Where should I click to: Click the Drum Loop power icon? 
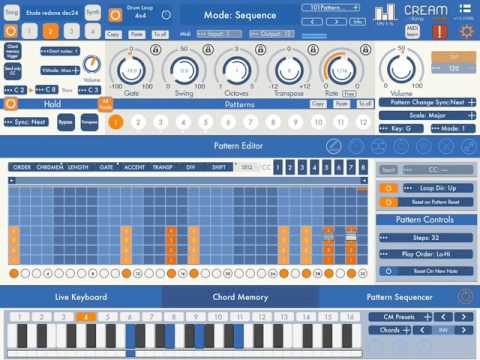pyautogui.click(x=166, y=15)
